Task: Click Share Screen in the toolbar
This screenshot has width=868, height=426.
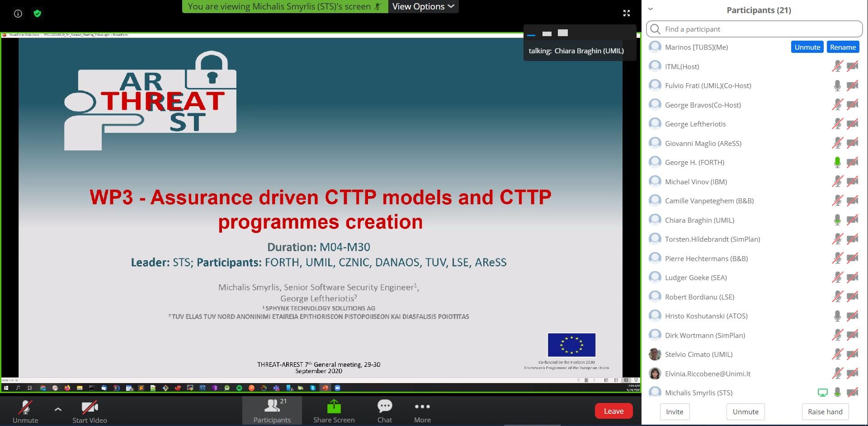Action: [x=334, y=411]
